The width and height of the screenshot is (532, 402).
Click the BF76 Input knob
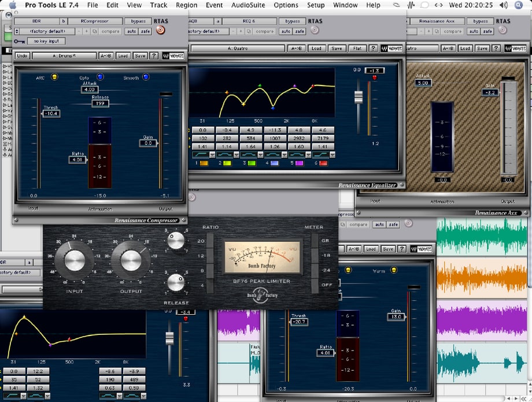[75, 261]
